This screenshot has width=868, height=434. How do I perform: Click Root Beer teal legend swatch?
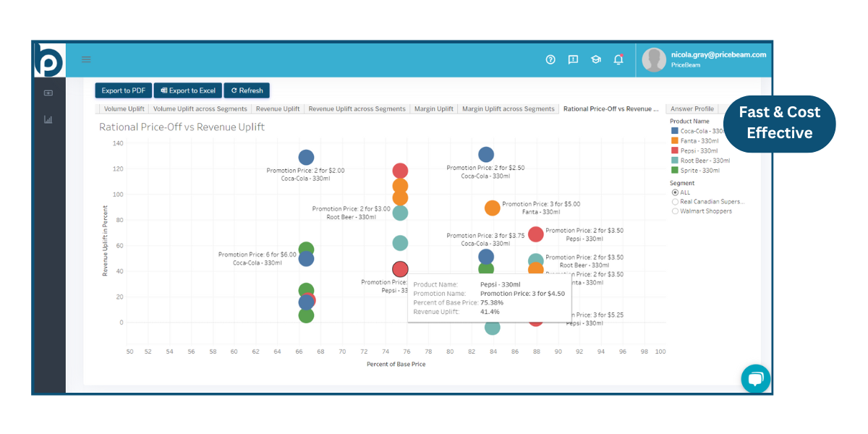point(675,161)
